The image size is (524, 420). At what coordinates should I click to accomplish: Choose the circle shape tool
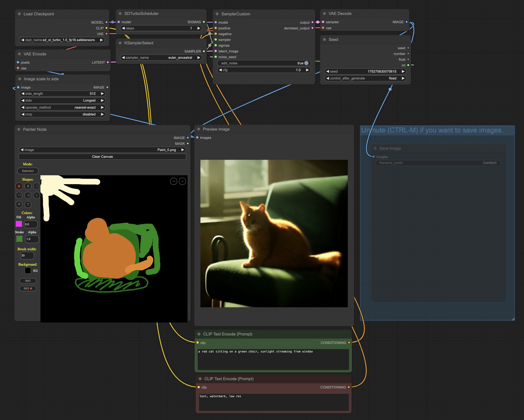tap(37, 186)
